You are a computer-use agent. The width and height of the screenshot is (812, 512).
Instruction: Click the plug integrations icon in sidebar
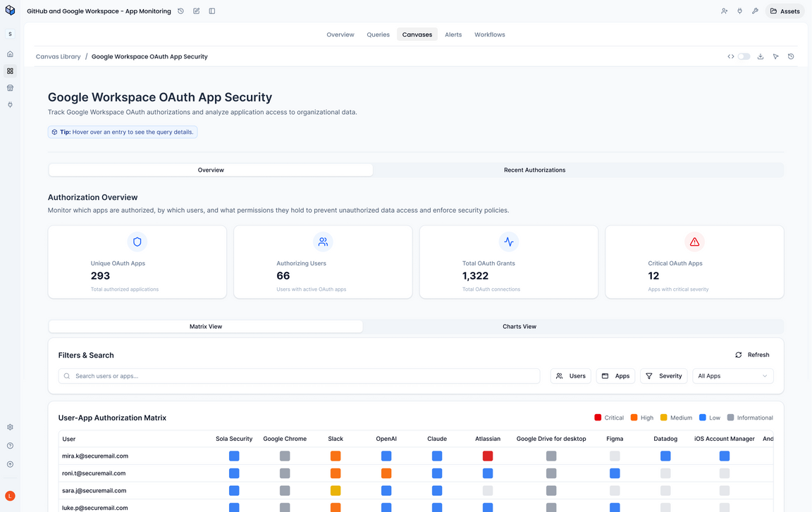(10, 104)
